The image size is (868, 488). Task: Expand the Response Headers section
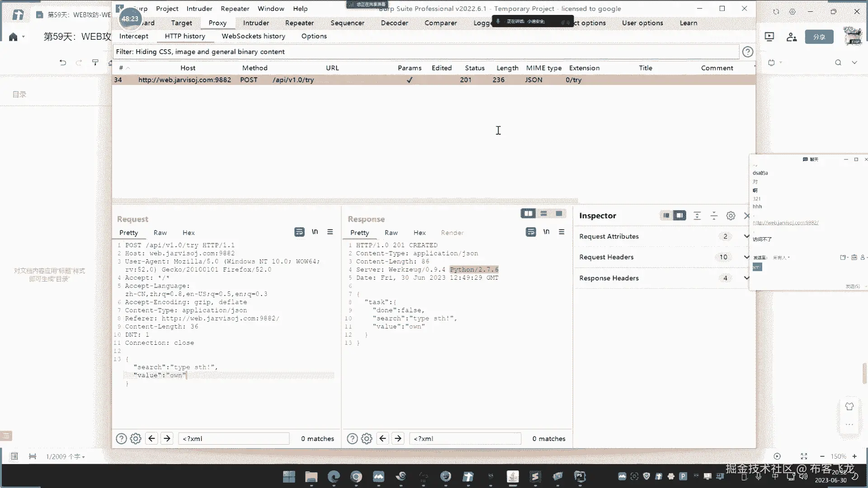pyautogui.click(x=746, y=278)
